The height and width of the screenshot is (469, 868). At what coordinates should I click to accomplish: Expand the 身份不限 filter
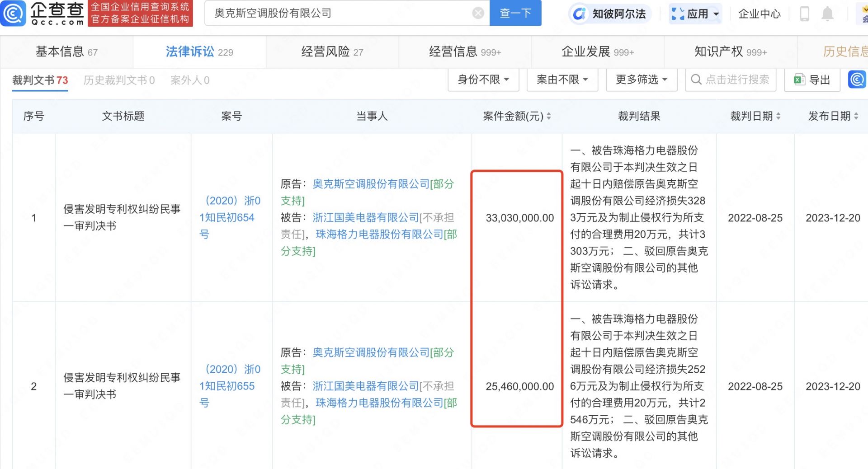click(x=483, y=80)
